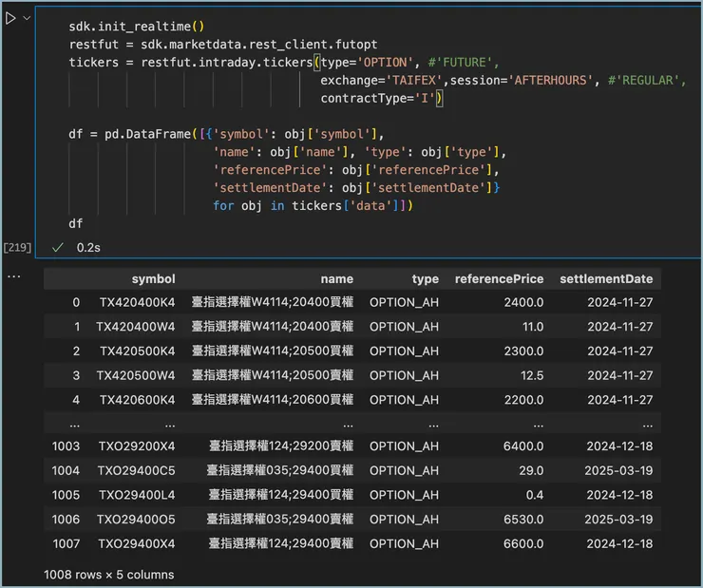Viewport: 703px width, 588px height.
Task: Click the cell execution count [219]
Action: 17,247
